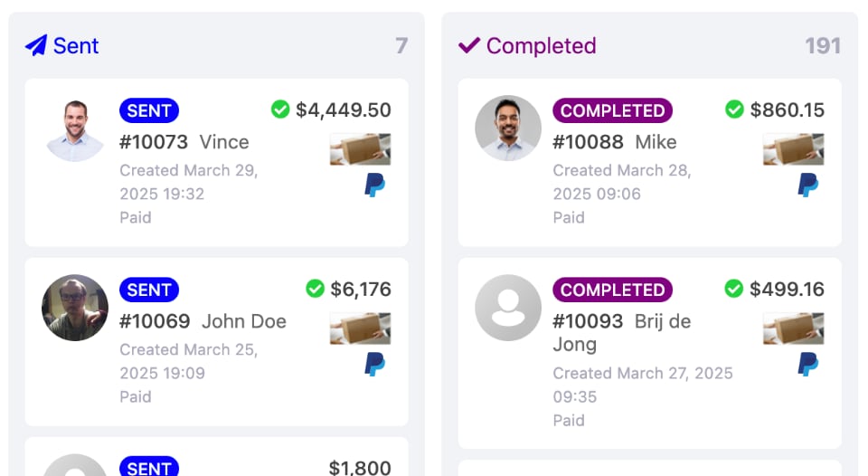Click green paid check beside $6,176
This screenshot has height=476, width=868.
tap(315, 288)
